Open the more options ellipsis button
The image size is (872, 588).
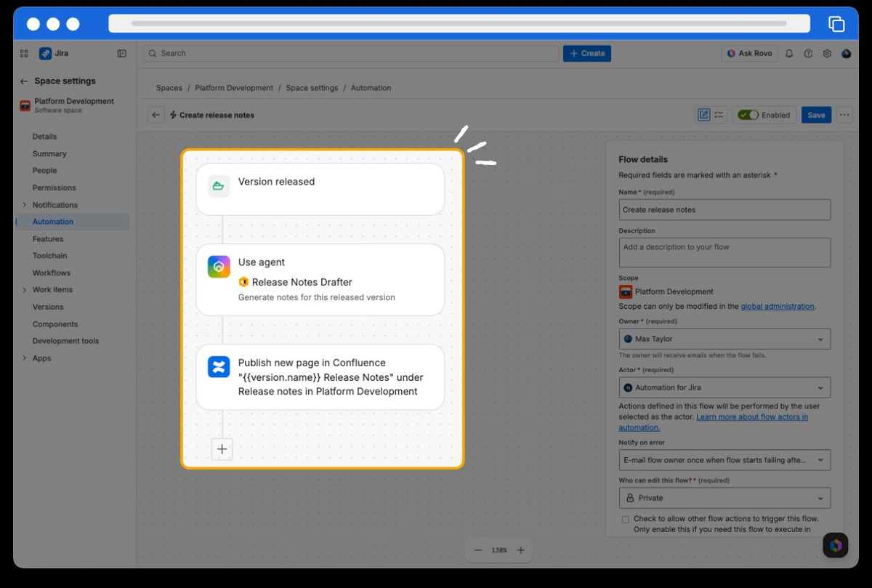[x=844, y=115]
